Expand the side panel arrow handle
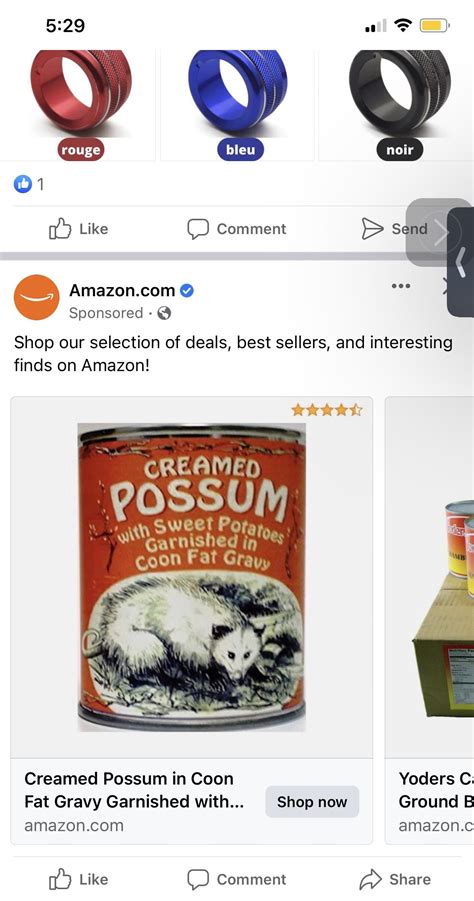Screen dimensions: 474x901 click(x=461, y=262)
